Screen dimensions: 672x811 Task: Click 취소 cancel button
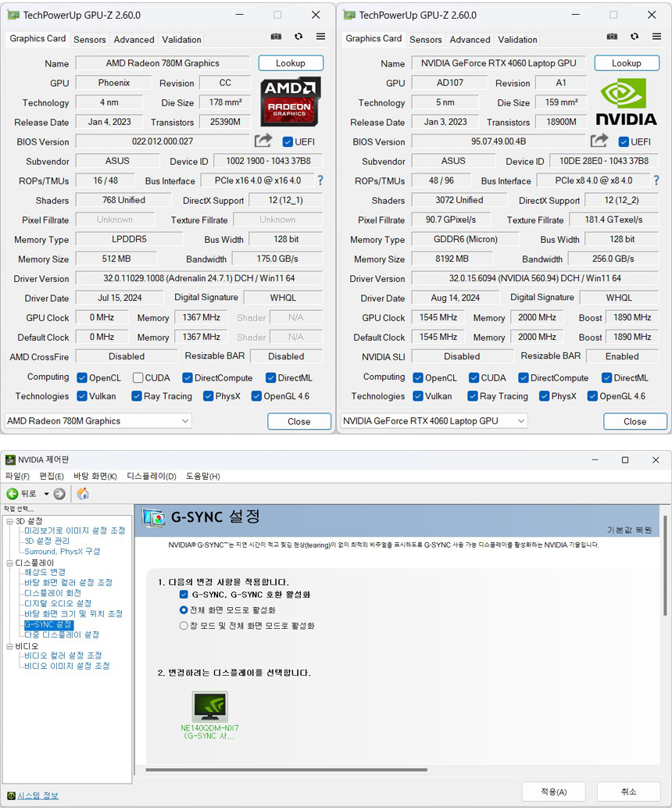628,792
